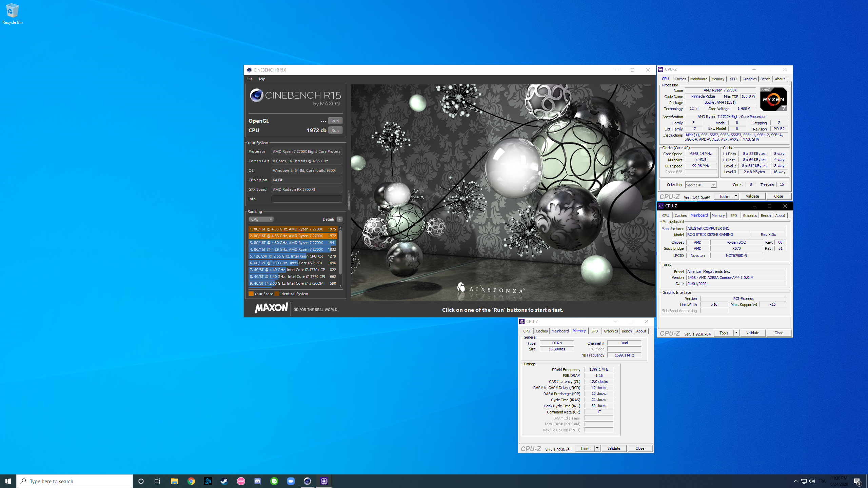The image size is (868, 488).
Task: Click the FRA language indicator in tray
Action: coord(822,481)
